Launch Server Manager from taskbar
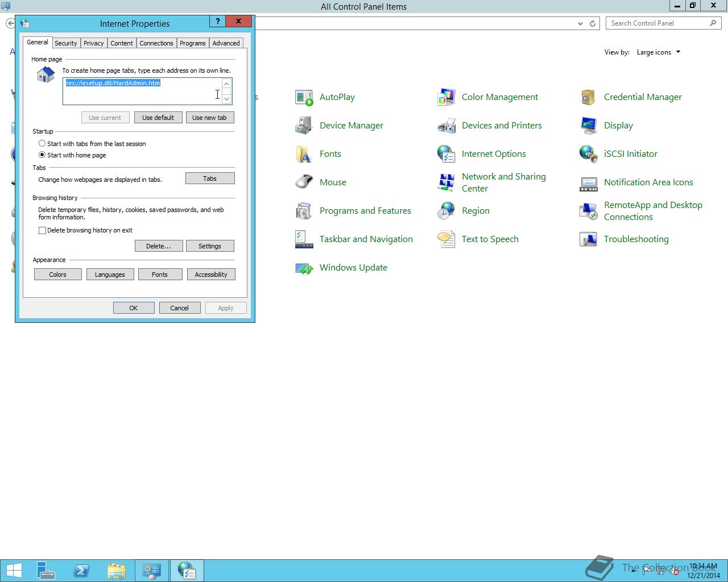 click(x=46, y=571)
